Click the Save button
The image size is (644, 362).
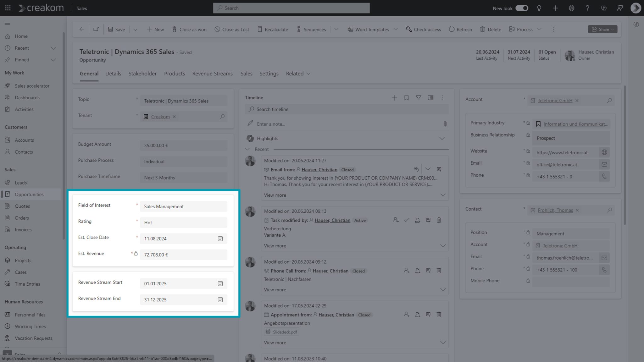pos(116,29)
